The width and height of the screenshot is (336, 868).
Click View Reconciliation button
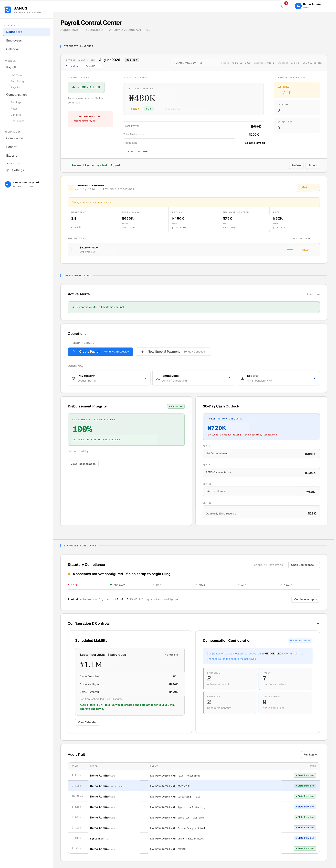point(83,464)
